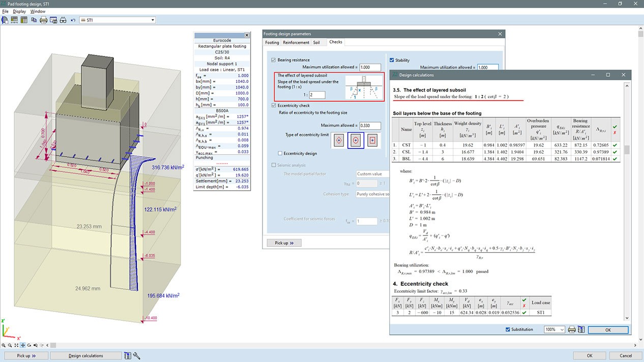Select the Checks tab
This screenshot has width=644, height=362.
336,42
